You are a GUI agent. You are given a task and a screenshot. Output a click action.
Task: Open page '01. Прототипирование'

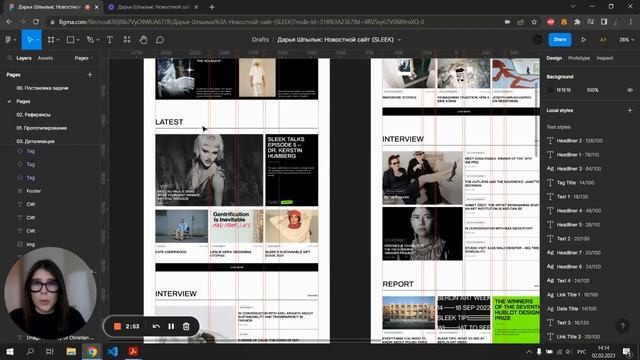[x=42, y=128]
